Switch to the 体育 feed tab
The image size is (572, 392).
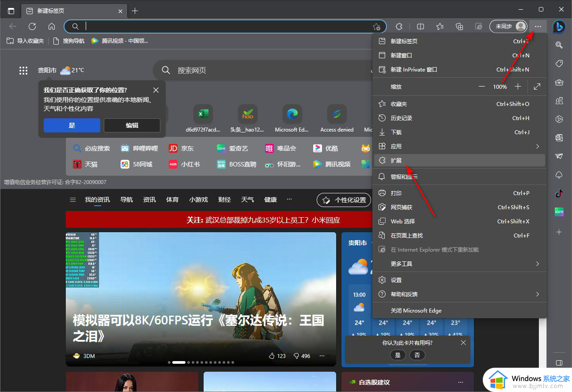(172, 200)
